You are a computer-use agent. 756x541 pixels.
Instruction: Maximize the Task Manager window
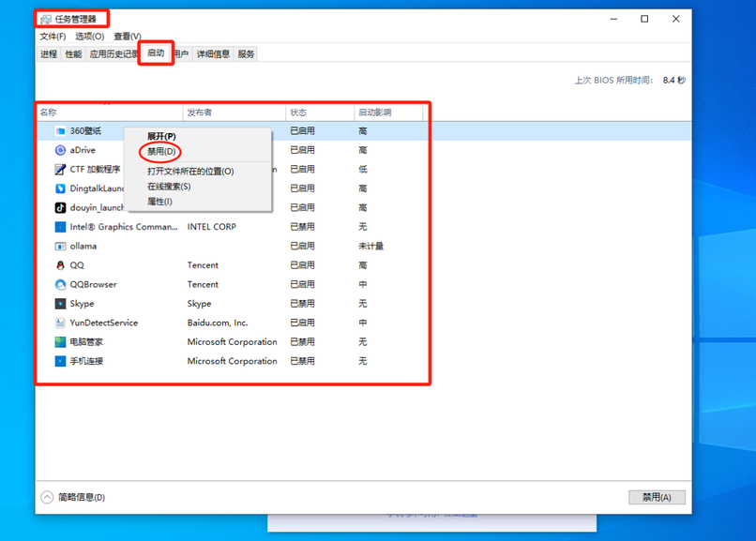coord(644,20)
